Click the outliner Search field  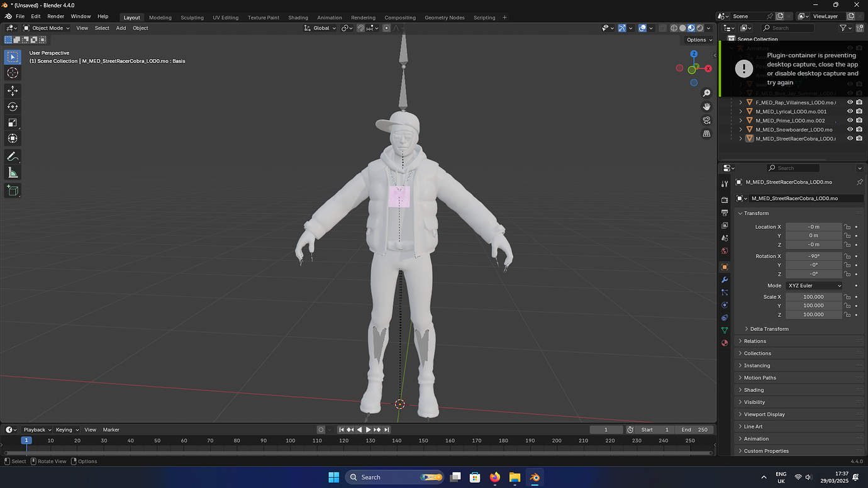click(787, 28)
